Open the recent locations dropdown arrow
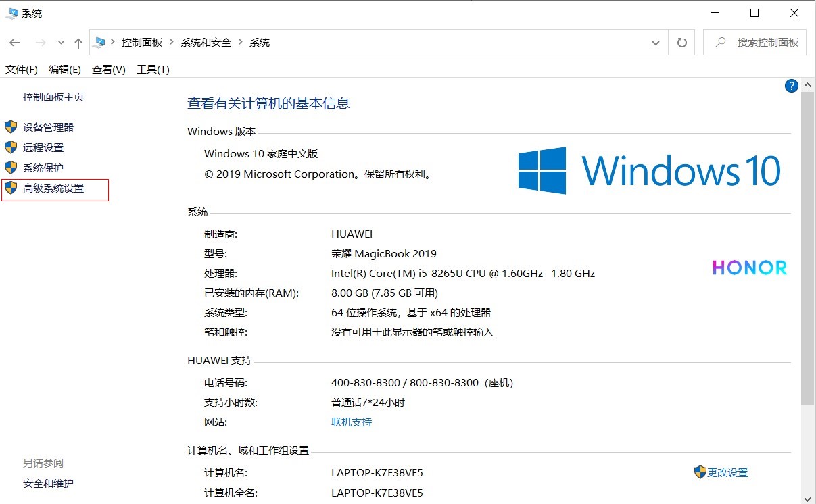 (x=61, y=43)
